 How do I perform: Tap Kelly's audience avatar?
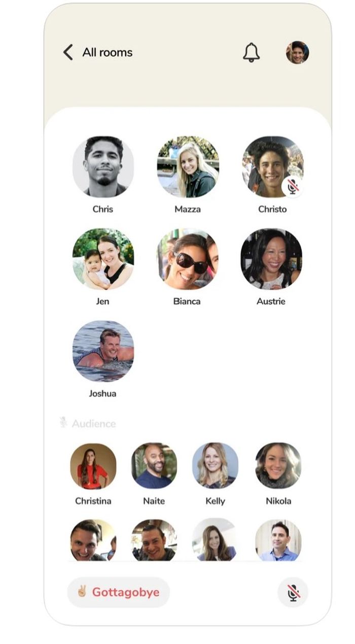(215, 466)
